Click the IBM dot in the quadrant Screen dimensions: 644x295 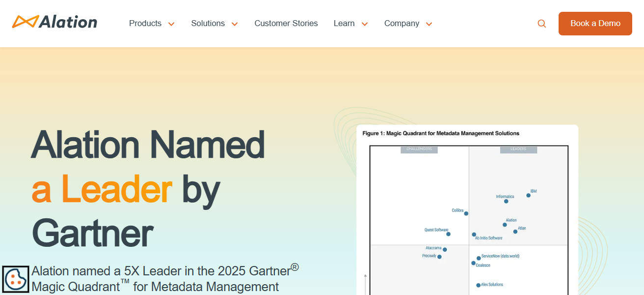click(x=528, y=195)
